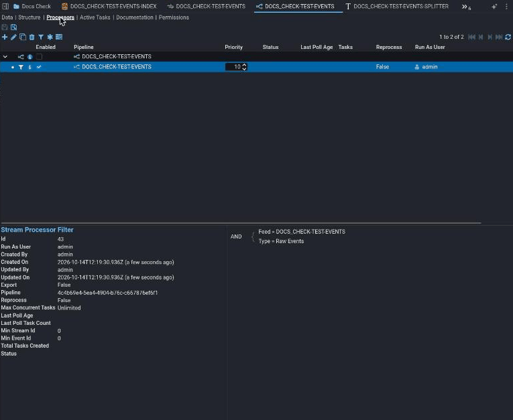Click the asterisk icon in processors toolbar
Screen dimensions: 513x420
50,37
